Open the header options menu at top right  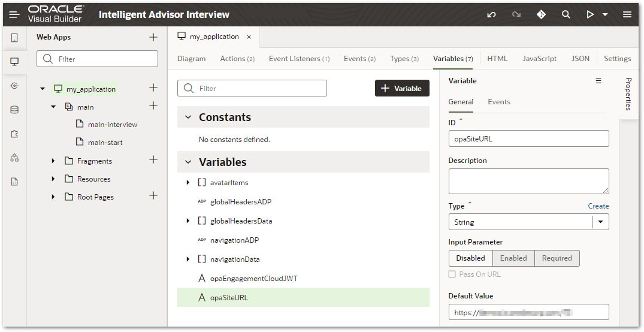coord(627,15)
